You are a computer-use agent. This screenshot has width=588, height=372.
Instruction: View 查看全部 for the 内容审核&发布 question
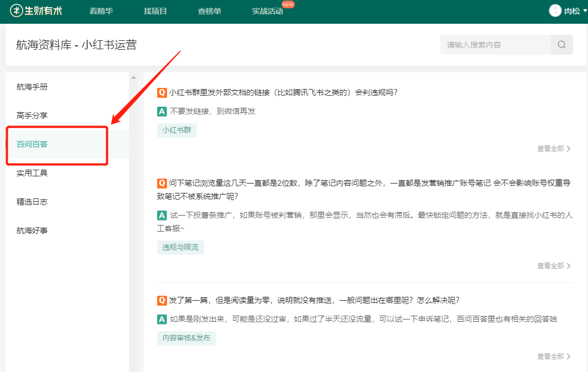click(x=554, y=357)
